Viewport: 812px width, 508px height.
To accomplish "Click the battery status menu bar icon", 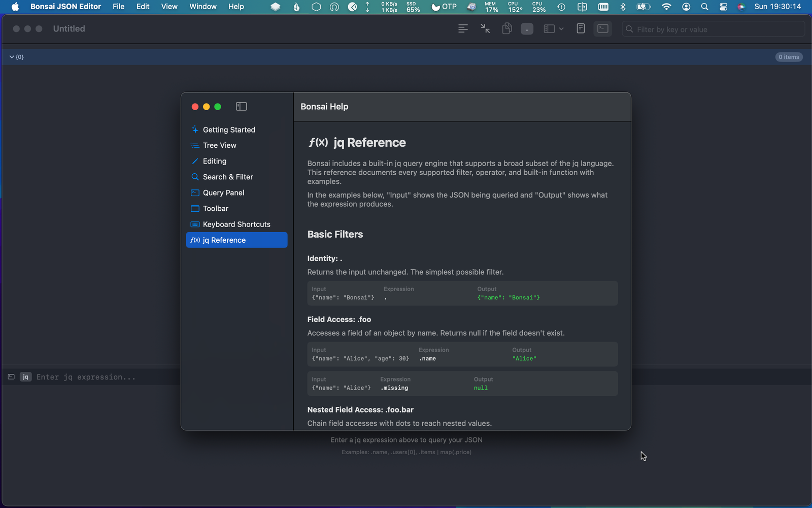I will (x=644, y=7).
